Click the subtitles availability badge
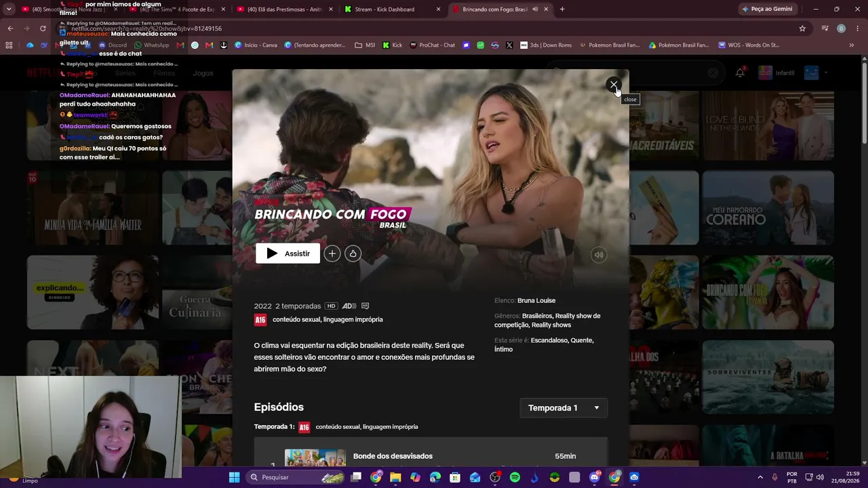The image size is (868, 488). (x=366, y=306)
